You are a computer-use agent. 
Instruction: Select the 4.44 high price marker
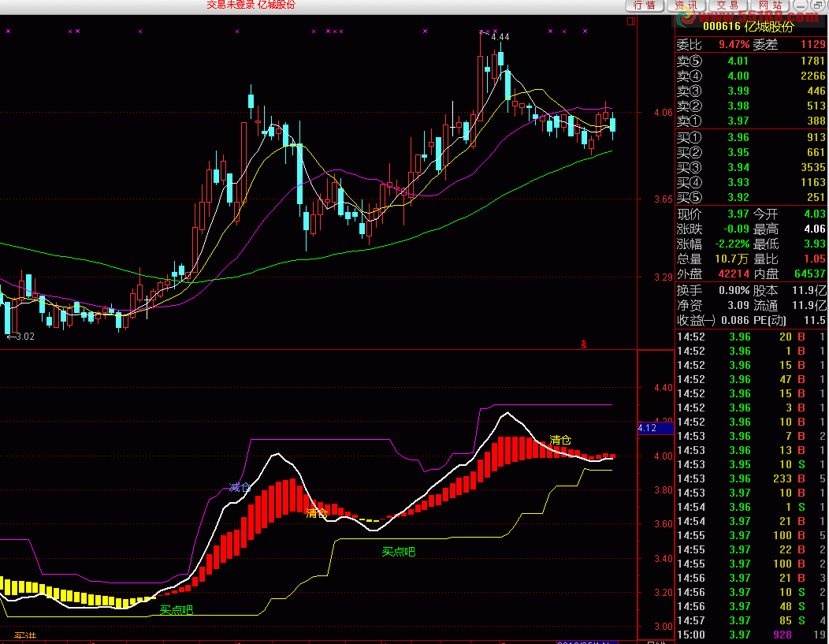(500, 37)
